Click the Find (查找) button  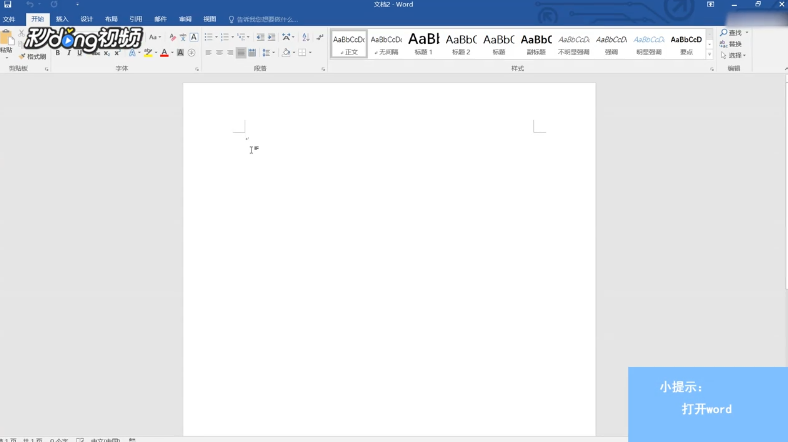(731, 33)
